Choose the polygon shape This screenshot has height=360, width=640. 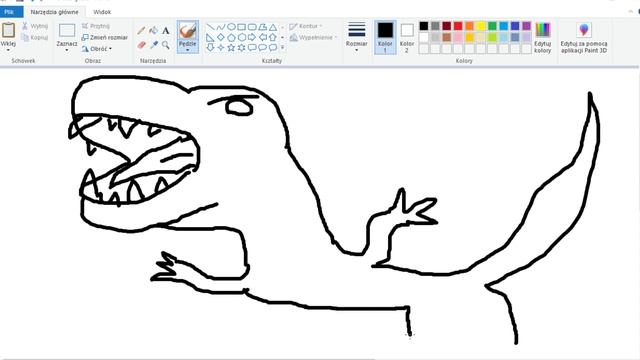(x=262, y=27)
